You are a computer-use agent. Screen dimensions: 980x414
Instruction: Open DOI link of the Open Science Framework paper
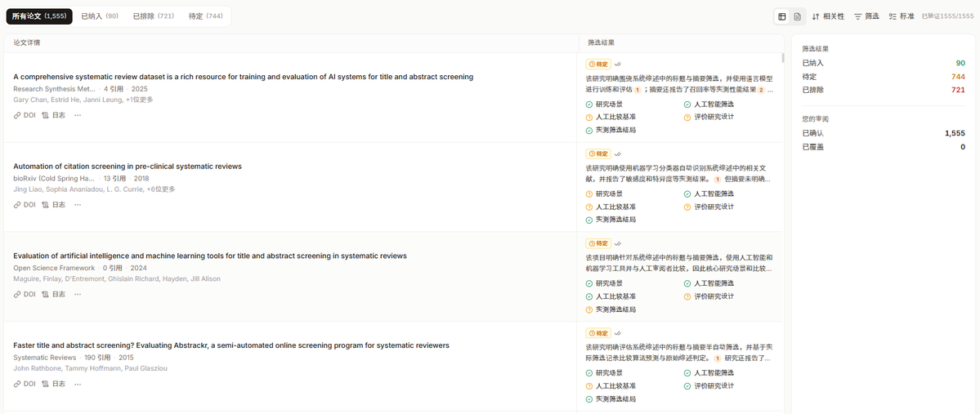point(25,294)
